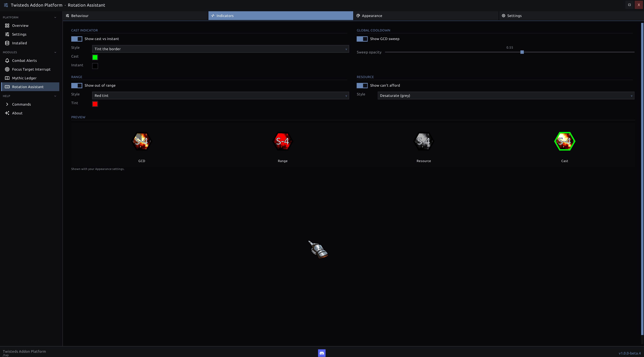Open Discord via the footer icon
The width and height of the screenshot is (644, 357).
click(322, 353)
